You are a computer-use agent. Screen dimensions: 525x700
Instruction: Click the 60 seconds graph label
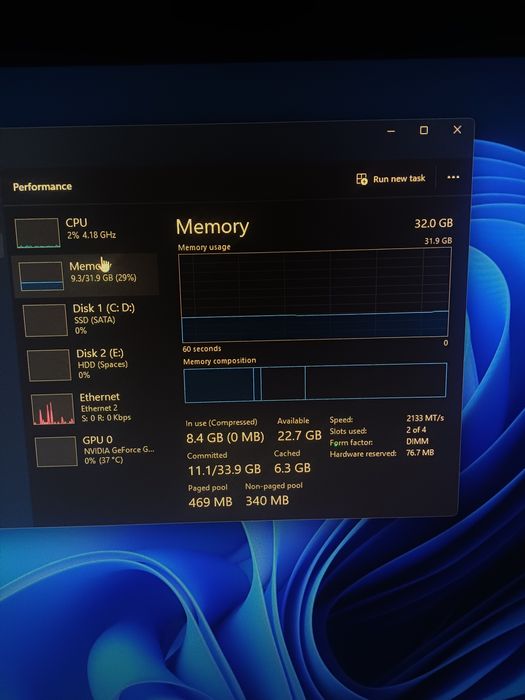coord(202,349)
